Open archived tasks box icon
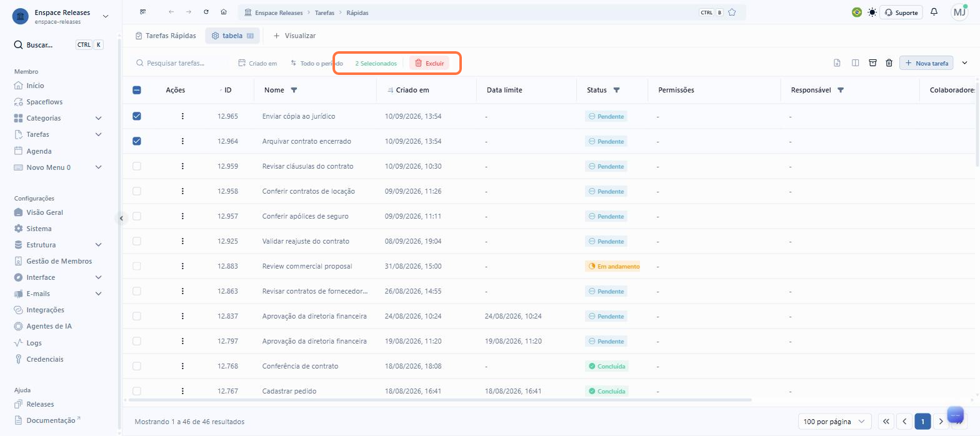 872,62
